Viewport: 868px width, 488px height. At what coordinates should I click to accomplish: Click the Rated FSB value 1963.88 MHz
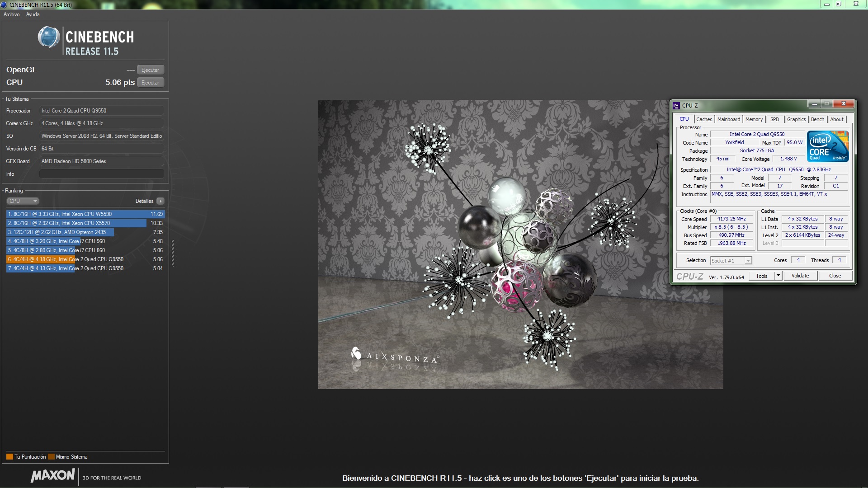(731, 244)
